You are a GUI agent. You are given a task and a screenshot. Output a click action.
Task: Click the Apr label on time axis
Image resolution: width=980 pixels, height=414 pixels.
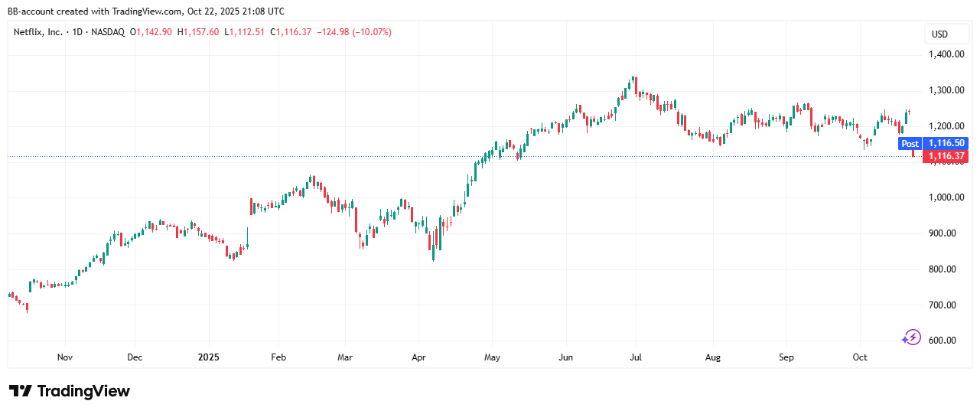coord(418,357)
